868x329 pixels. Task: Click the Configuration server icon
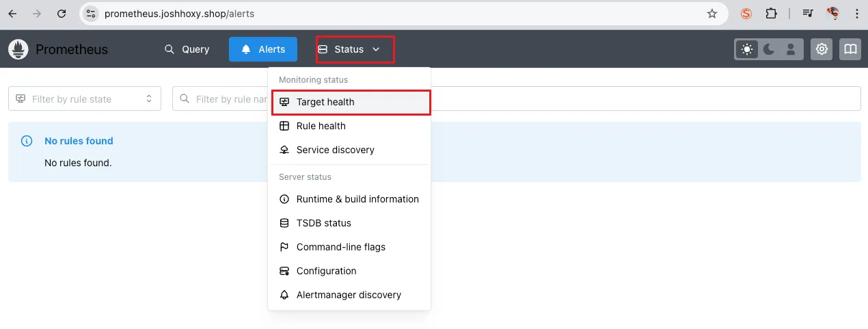pyautogui.click(x=284, y=271)
